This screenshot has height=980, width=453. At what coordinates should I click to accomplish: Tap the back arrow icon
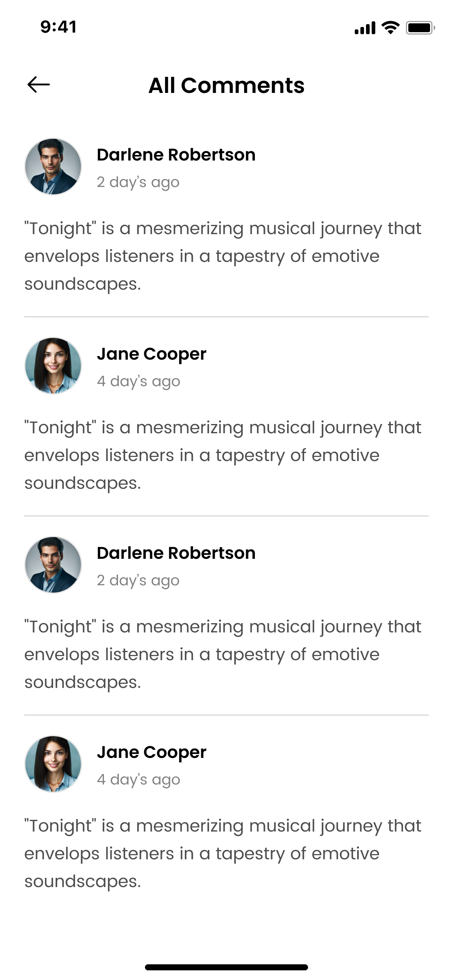click(x=39, y=84)
